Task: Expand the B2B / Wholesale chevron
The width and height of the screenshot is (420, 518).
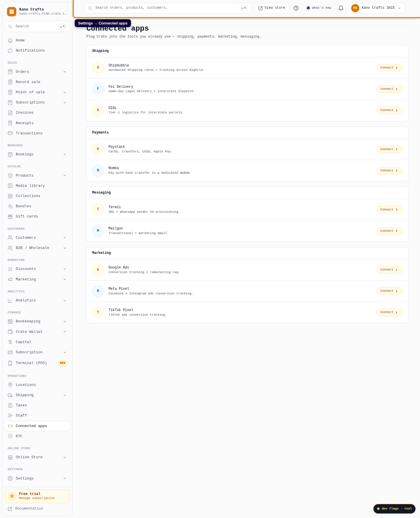Action: pyautogui.click(x=65, y=248)
